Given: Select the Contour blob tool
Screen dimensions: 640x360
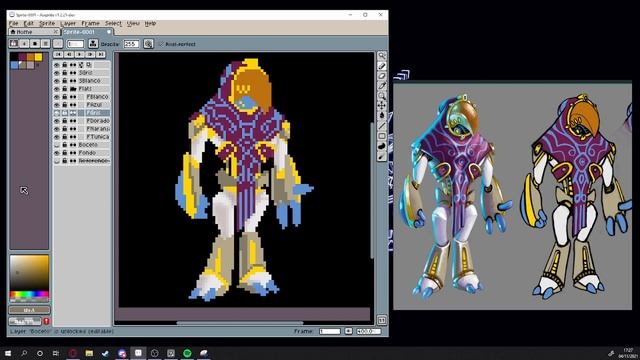Looking at the screenshot, I should point(382,146).
